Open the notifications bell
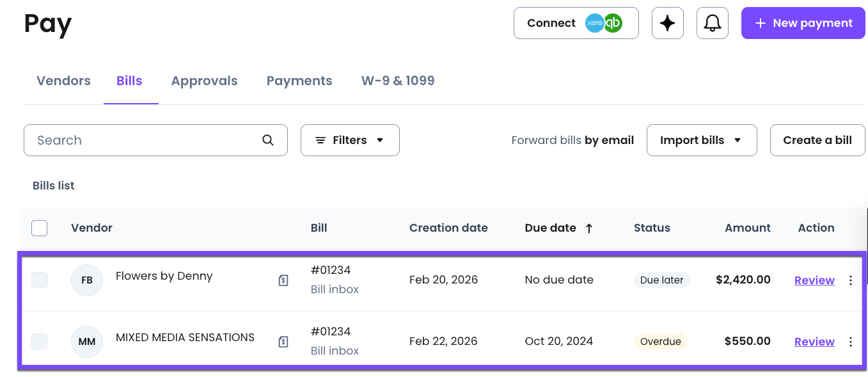868x377 pixels. pyautogui.click(x=712, y=22)
